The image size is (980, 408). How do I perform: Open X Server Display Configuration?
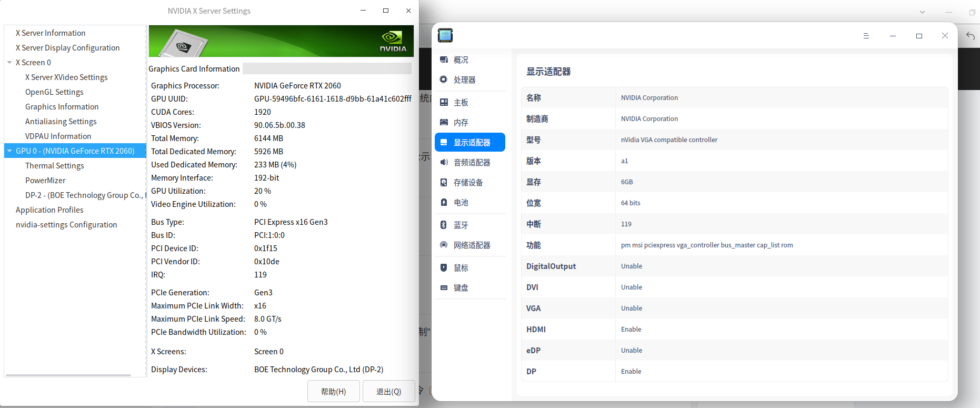tap(68, 48)
